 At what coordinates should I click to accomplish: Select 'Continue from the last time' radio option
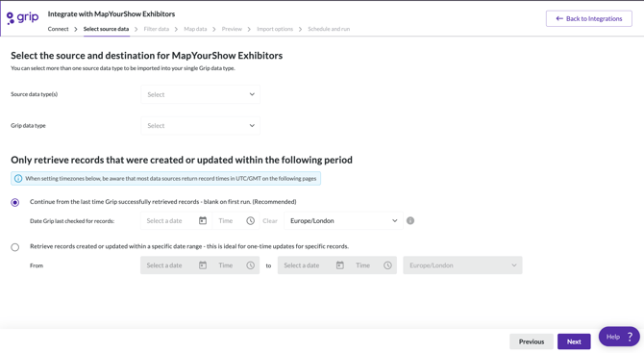[15, 202]
